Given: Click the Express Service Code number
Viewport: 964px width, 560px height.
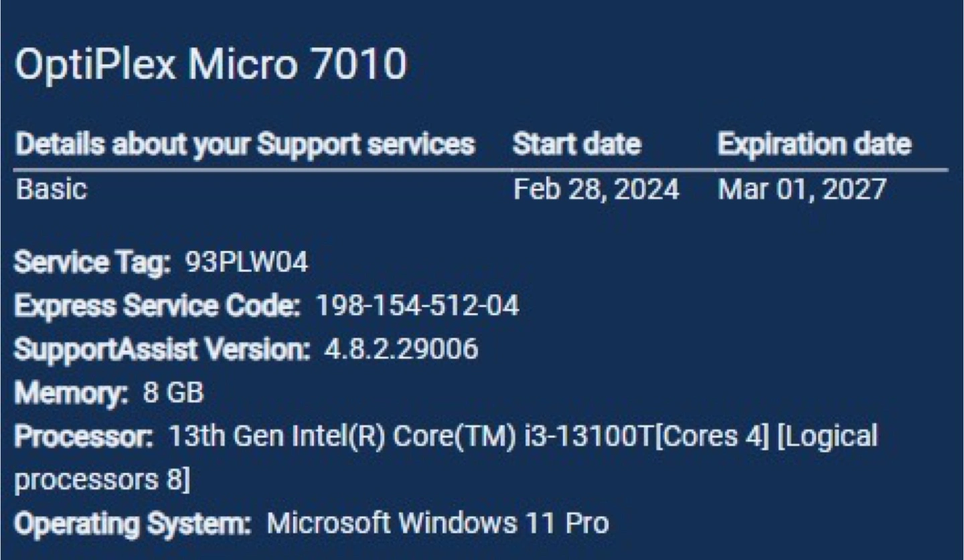Looking at the screenshot, I should (x=416, y=306).
